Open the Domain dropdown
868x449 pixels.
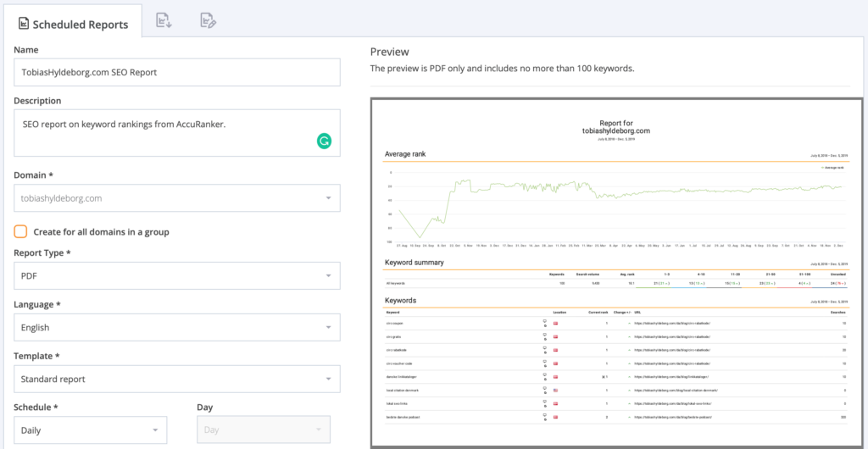tap(176, 198)
